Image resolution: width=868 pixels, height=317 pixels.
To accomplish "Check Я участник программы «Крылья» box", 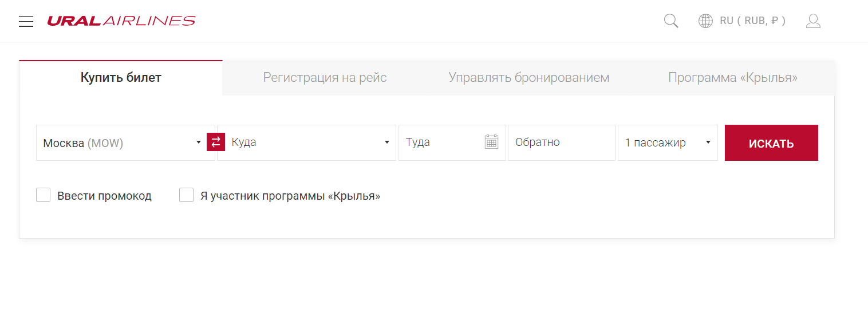I will tap(187, 195).
